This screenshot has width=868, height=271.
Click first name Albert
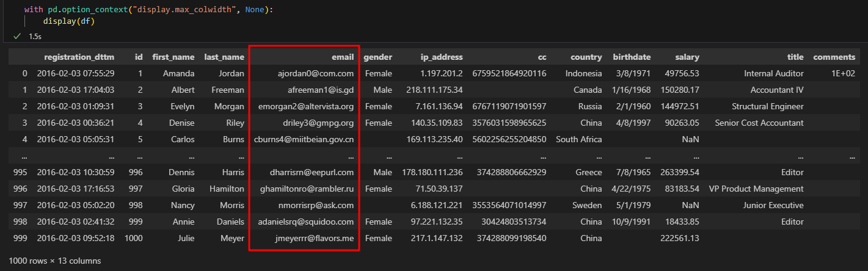coord(182,90)
